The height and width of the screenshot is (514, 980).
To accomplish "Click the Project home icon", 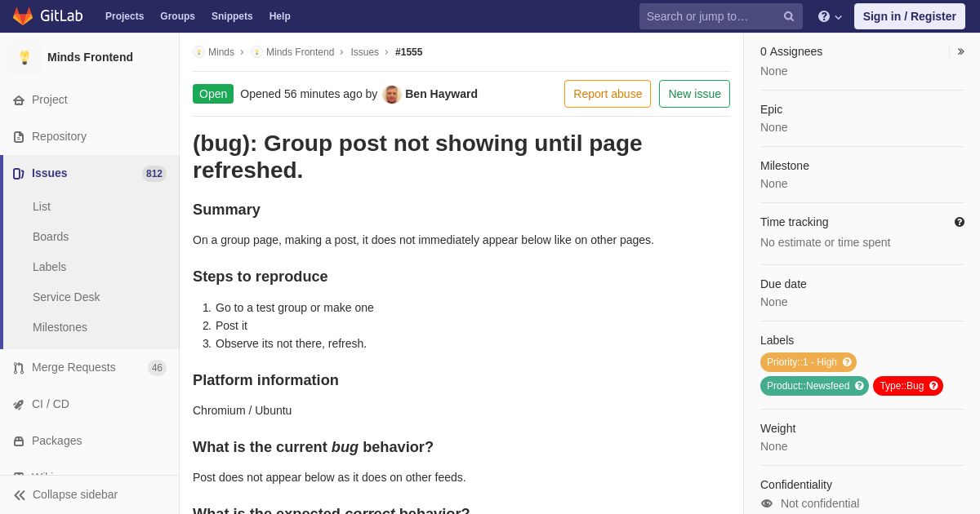I will [x=19, y=100].
